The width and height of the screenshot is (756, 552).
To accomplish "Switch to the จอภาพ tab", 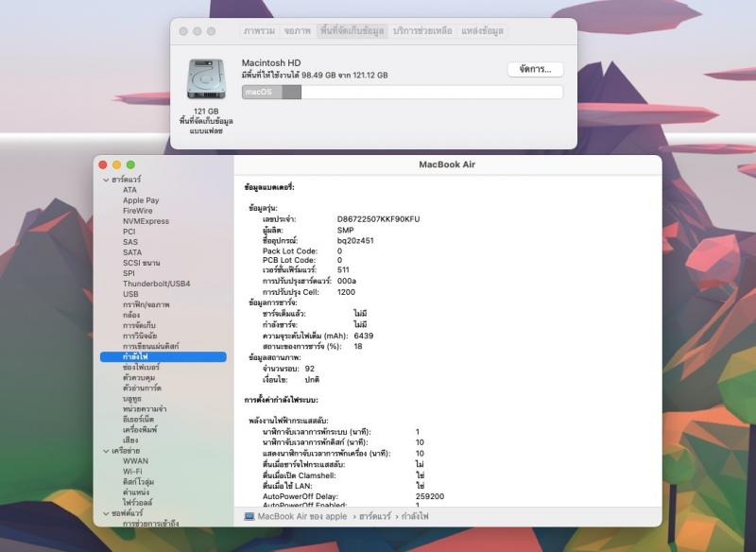I will (x=297, y=31).
